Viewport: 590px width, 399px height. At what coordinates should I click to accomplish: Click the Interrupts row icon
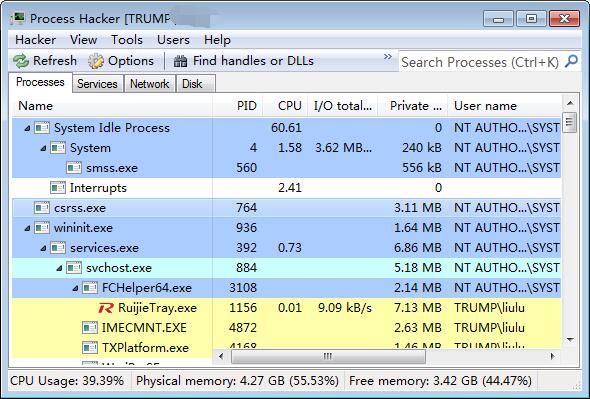[58, 188]
